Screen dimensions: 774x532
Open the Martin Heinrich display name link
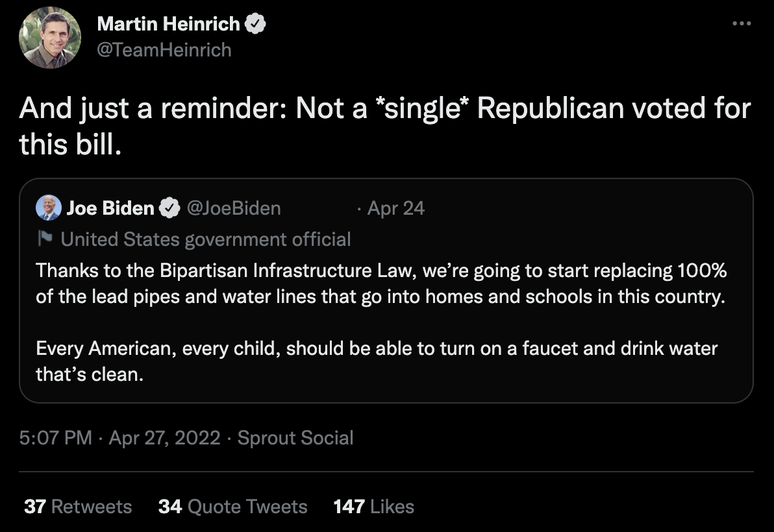point(168,25)
